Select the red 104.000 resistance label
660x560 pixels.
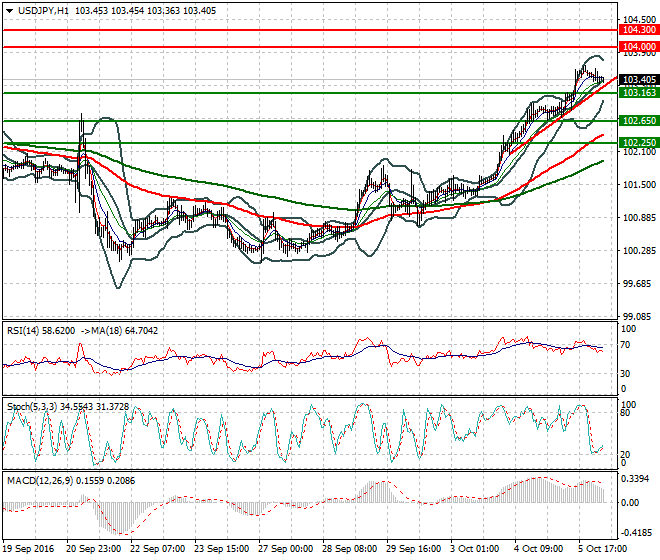pos(639,47)
